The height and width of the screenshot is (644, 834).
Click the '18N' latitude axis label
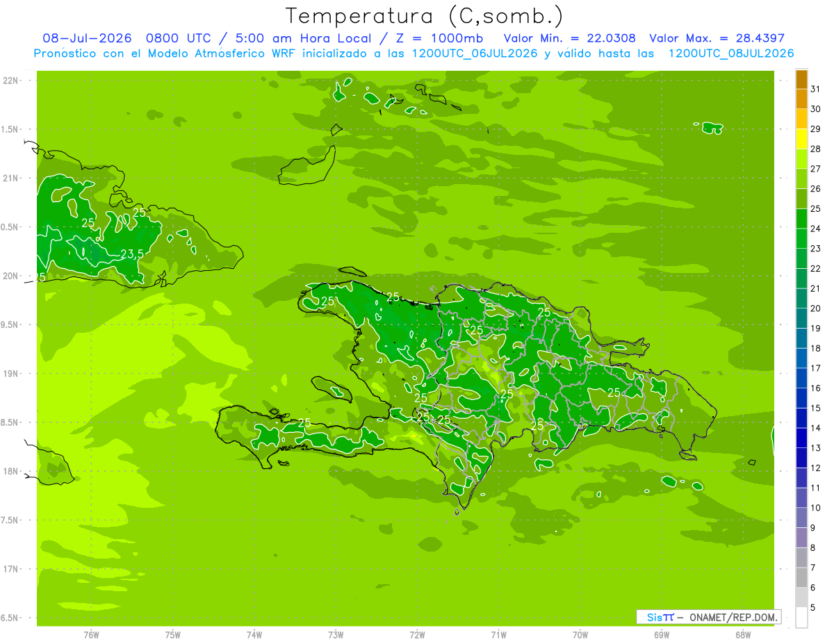pos(10,471)
